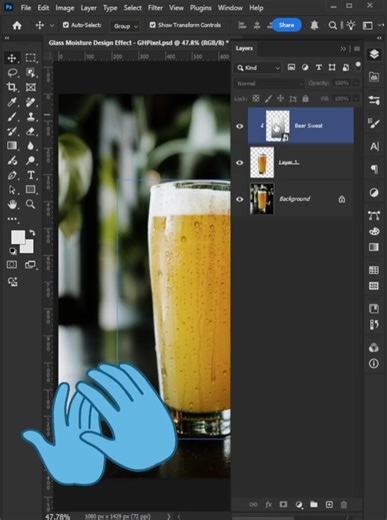
Task: Select the Hand tool
Action: click(x=12, y=204)
